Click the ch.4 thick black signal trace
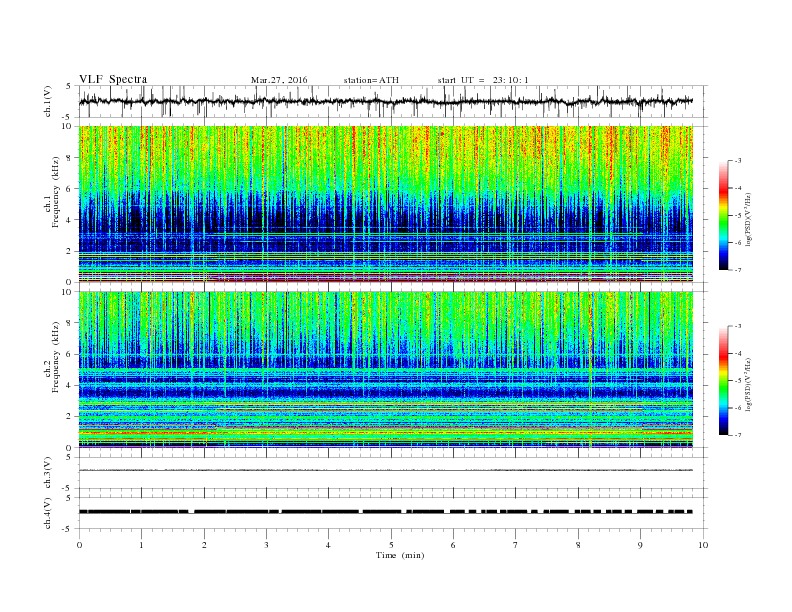 click(386, 512)
